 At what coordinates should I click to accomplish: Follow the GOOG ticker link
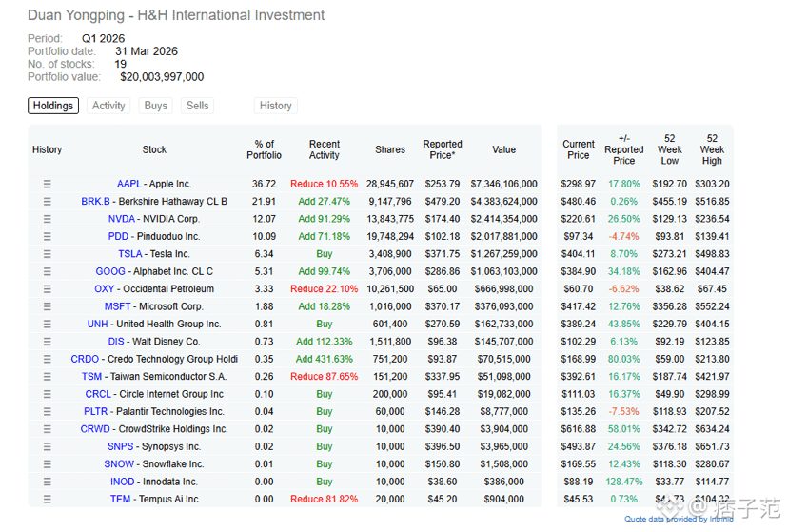[110, 272]
